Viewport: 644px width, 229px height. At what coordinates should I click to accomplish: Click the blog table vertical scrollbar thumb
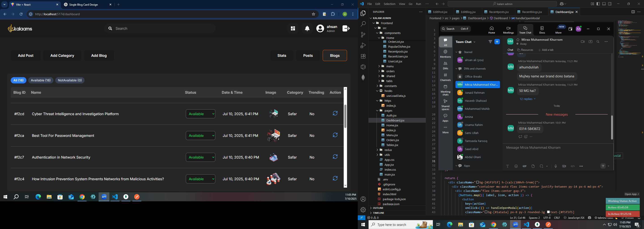[x=345, y=116]
